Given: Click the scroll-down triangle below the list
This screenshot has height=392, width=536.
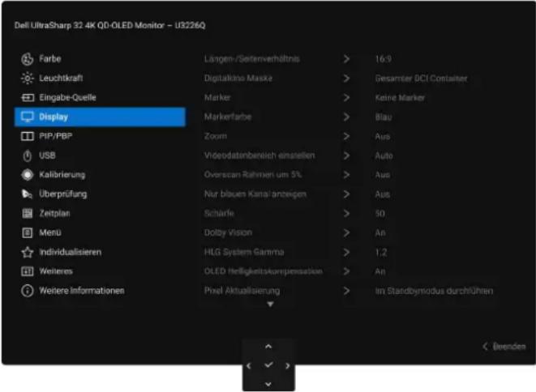Looking at the screenshot, I should (270, 304).
